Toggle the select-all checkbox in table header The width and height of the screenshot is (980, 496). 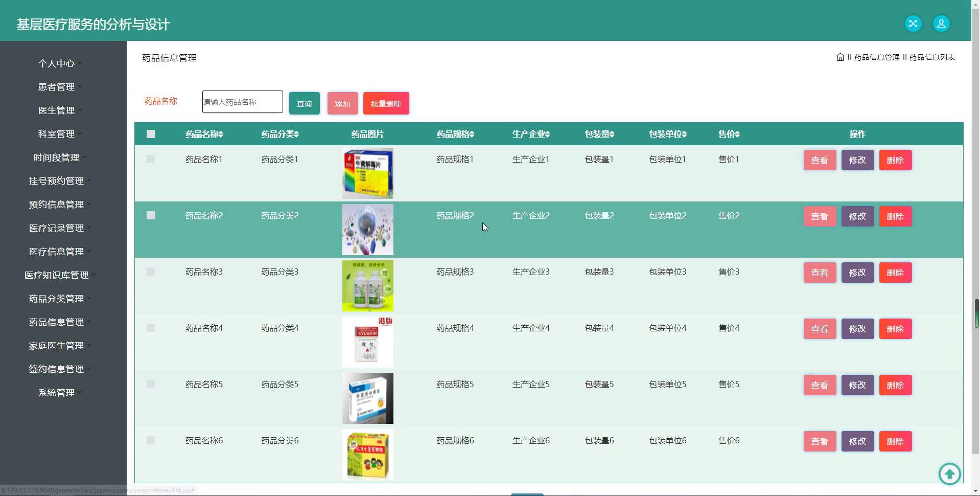pyautogui.click(x=151, y=134)
